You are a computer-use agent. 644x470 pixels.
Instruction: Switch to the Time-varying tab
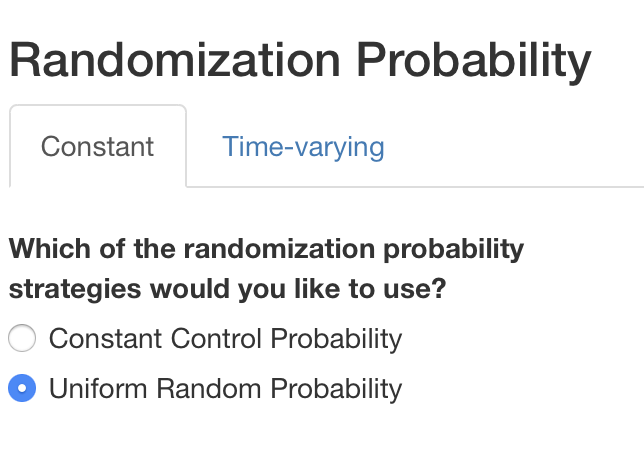point(303,147)
